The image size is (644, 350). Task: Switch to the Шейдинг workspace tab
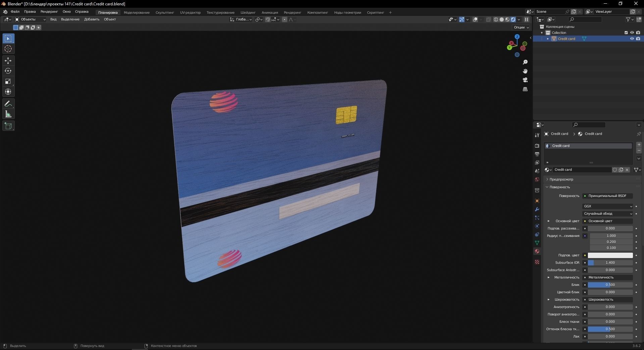tap(248, 12)
